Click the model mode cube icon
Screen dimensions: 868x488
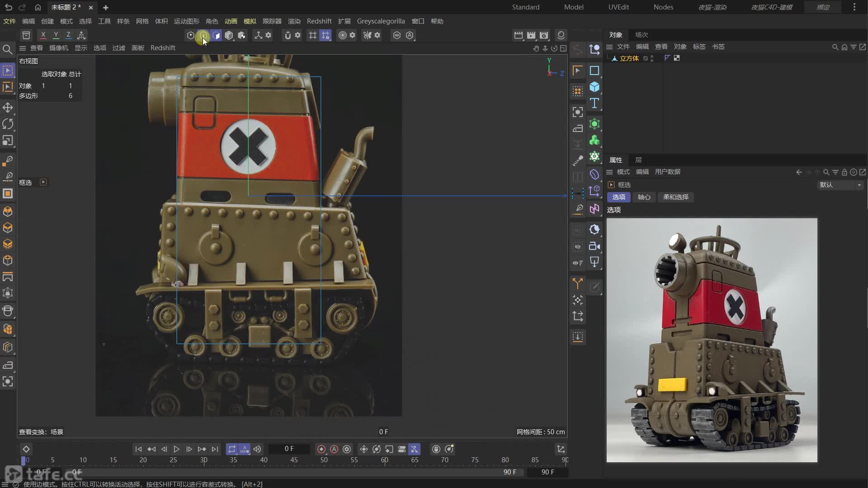coord(229,35)
